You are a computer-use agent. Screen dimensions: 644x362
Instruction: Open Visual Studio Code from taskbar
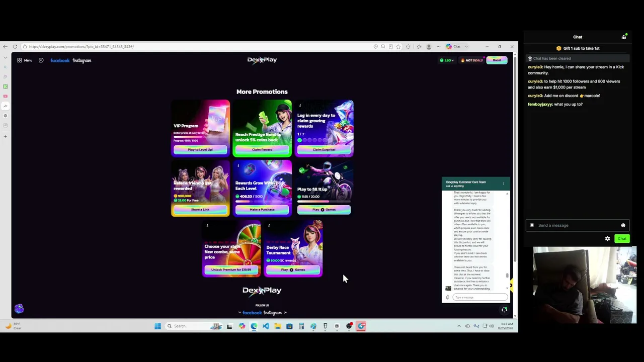point(266,326)
